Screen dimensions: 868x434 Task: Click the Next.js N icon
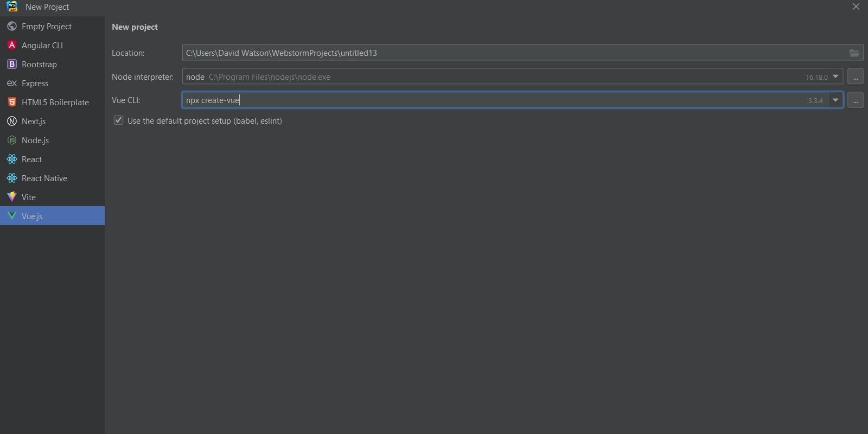click(x=12, y=121)
